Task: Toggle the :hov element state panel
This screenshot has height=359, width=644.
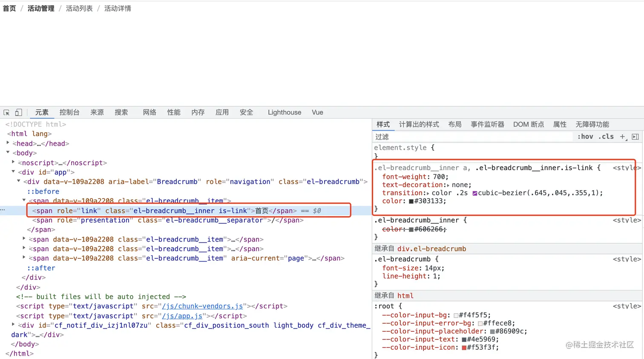Action: (585, 137)
